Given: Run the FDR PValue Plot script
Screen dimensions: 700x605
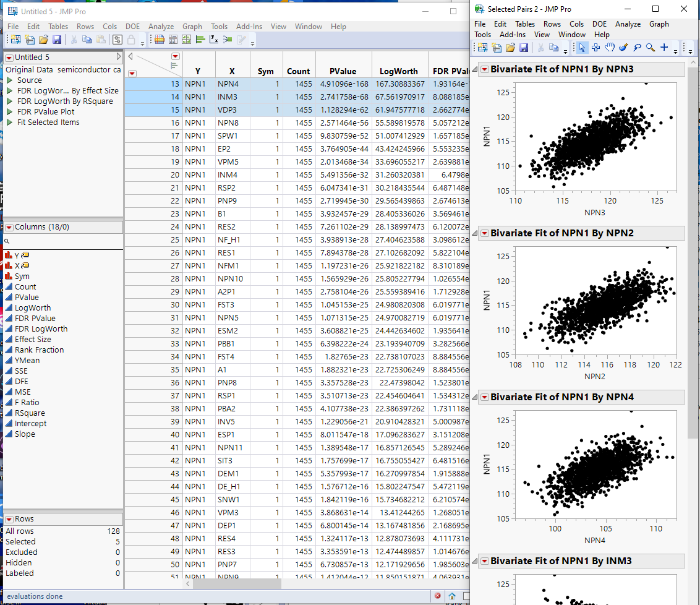Looking at the screenshot, I should pyautogui.click(x=10, y=112).
